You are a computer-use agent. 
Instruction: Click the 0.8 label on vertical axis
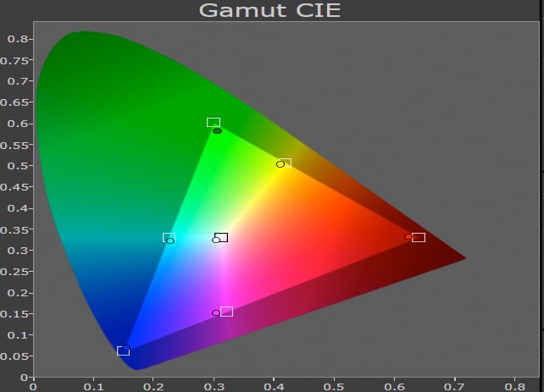17,39
